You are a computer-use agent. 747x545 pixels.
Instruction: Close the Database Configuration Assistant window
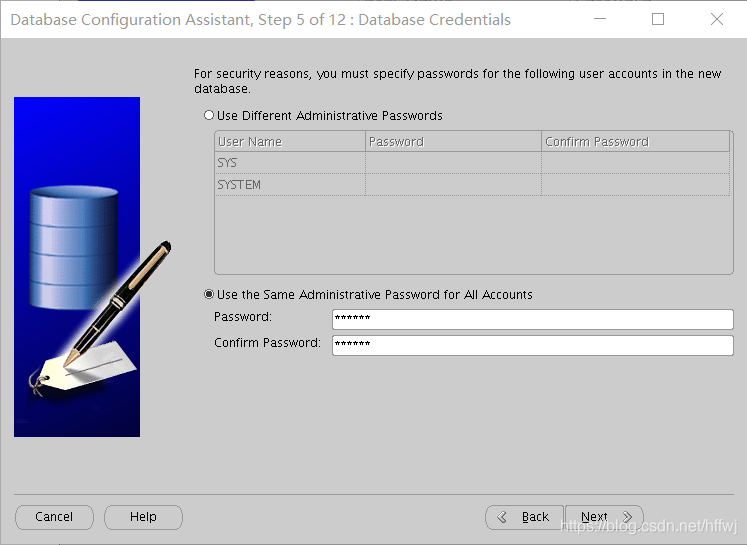(x=717, y=19)
